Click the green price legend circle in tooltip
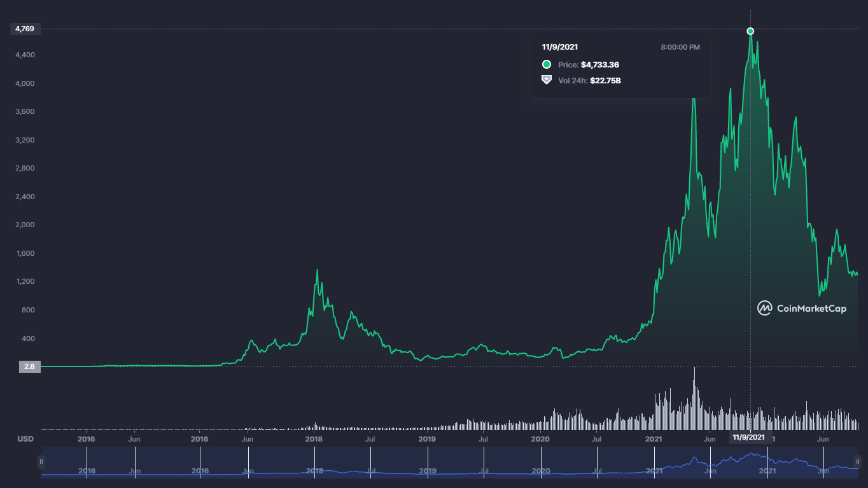This screenshot has width=868, height=488. pos(546,64)
